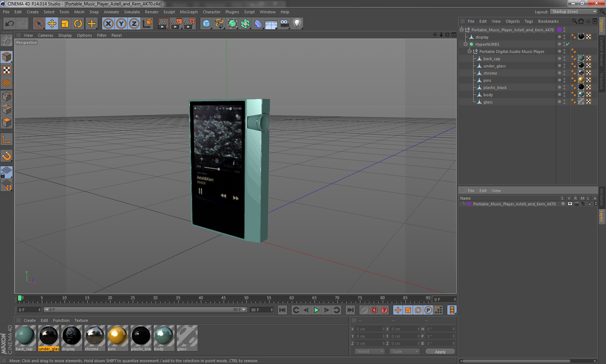Image resolution: width=606 pixels, height=364 pixels.
Task: Toggle visibility dots of back_cap object
Action: (564, 58)
